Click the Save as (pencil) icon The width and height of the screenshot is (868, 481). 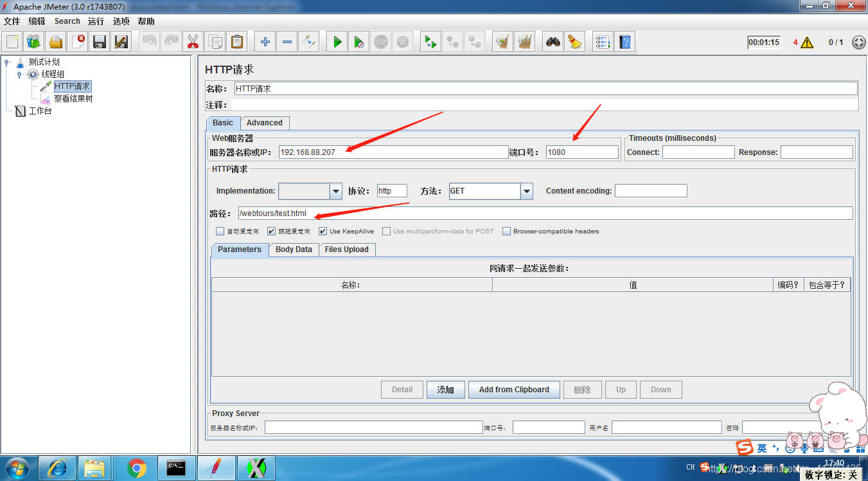pos(121,42)
